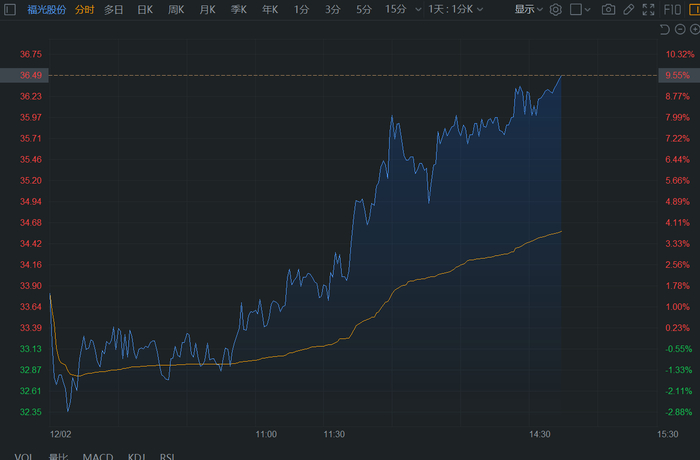The width and height of the screenshot is (700, 460).
Task: Click the undo arrow icon
Action: point(667,31)
